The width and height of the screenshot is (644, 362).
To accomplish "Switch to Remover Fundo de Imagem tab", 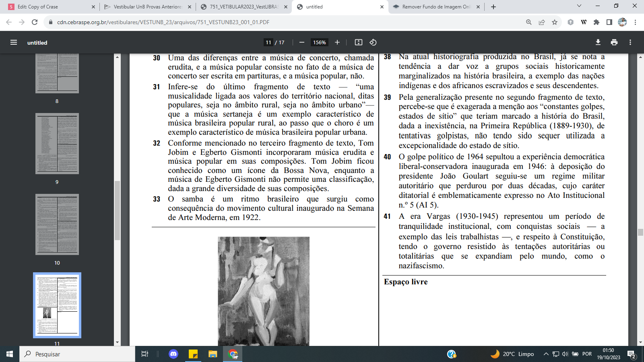I will (x=436, y=7).
